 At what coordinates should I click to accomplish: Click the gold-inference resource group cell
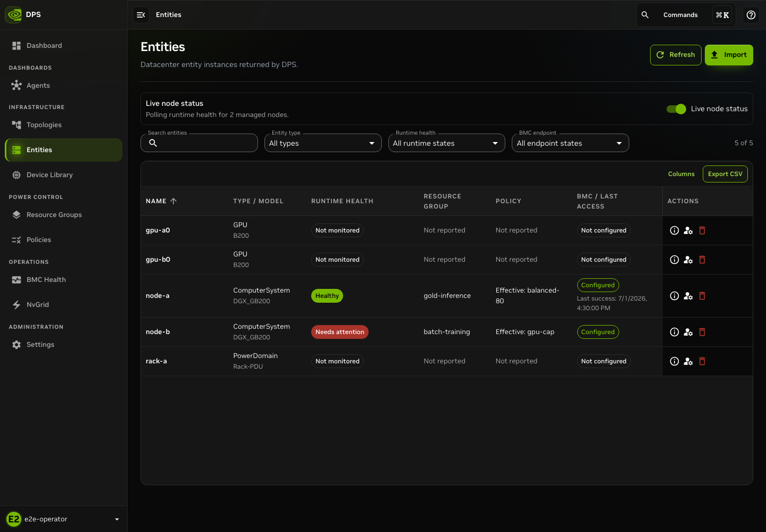pyautogui.click(x=447, y=296)
